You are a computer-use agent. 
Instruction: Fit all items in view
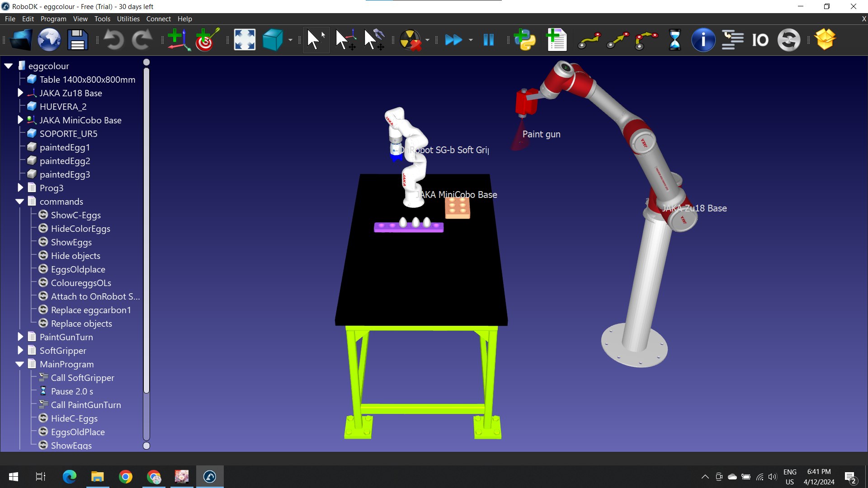(245, 40)
